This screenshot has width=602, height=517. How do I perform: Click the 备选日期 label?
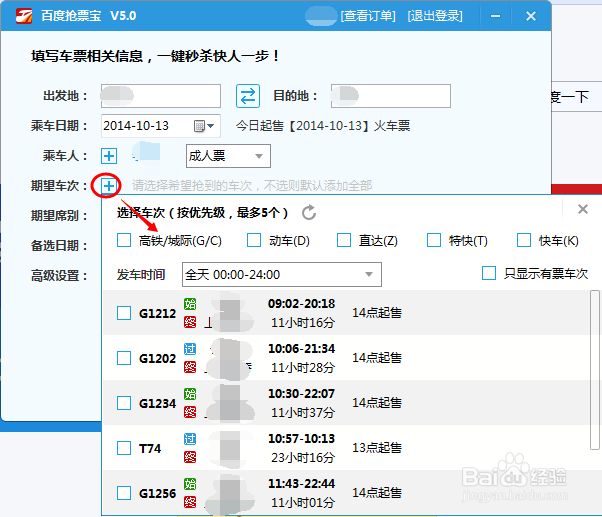tap(59, 246)
